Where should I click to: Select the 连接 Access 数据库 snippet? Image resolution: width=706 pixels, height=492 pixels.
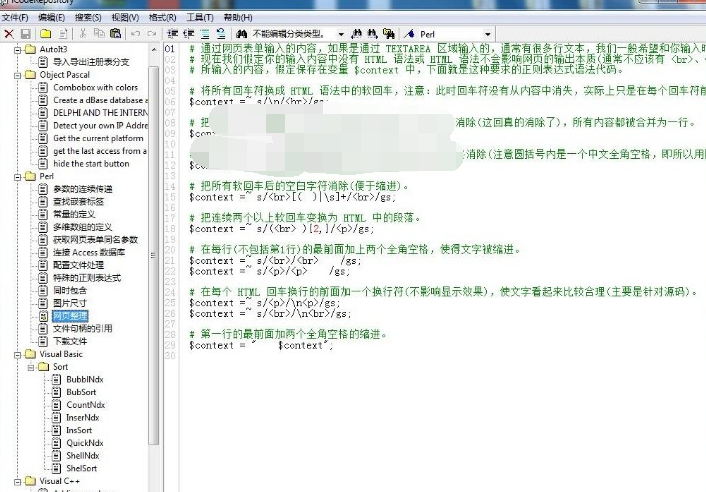point(89,252)
